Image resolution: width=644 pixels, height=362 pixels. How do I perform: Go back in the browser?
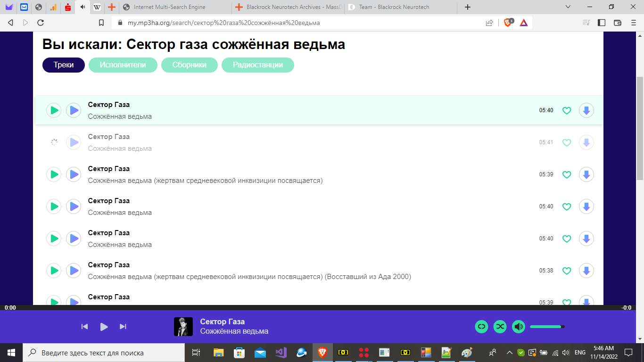coord(10,23)
